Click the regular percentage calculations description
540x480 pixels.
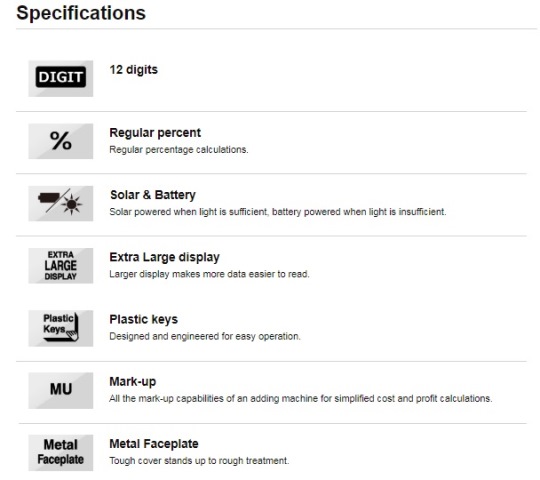179,150
